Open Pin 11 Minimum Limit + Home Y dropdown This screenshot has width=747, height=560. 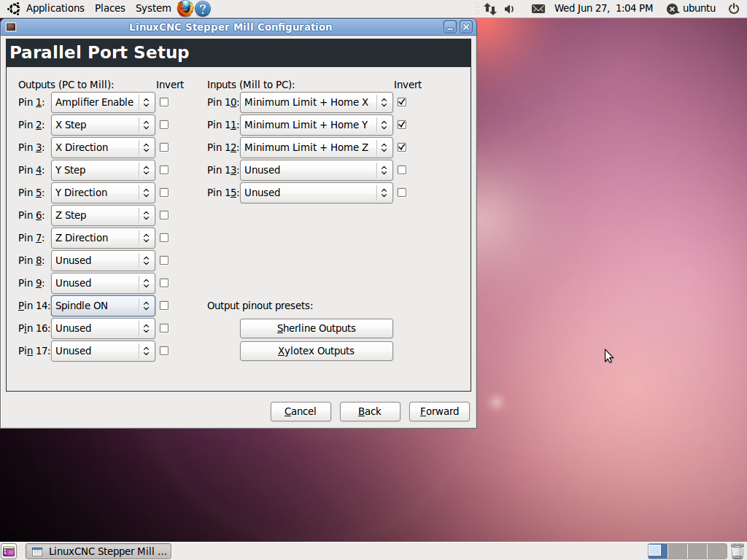[317, 125]
